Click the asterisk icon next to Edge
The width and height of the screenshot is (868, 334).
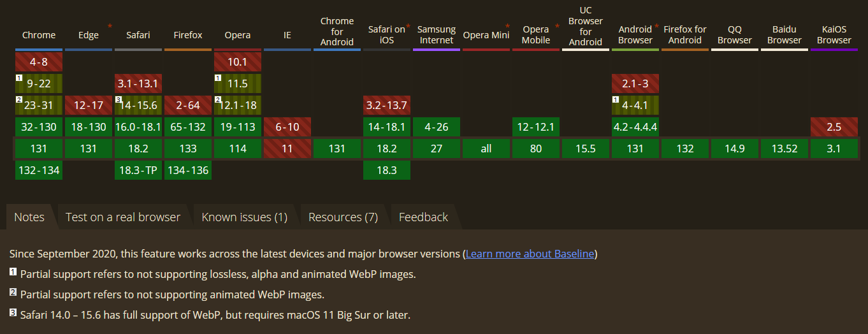110,26
